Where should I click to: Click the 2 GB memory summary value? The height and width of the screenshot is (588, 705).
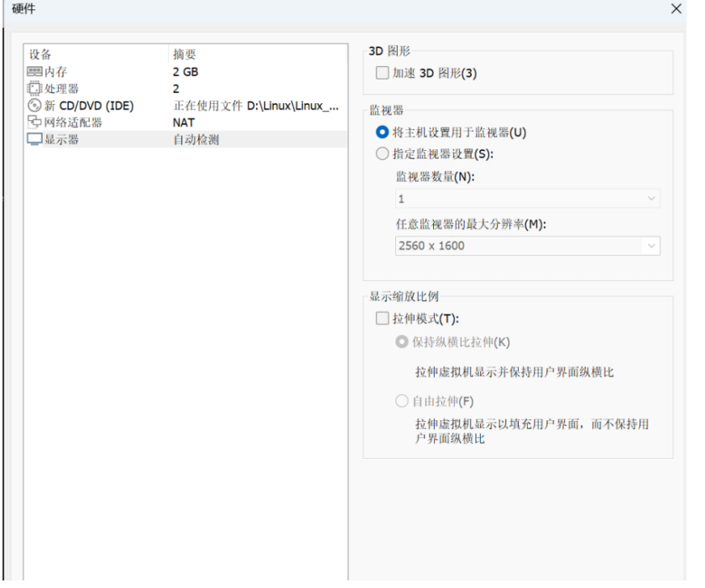click(185, 72)
